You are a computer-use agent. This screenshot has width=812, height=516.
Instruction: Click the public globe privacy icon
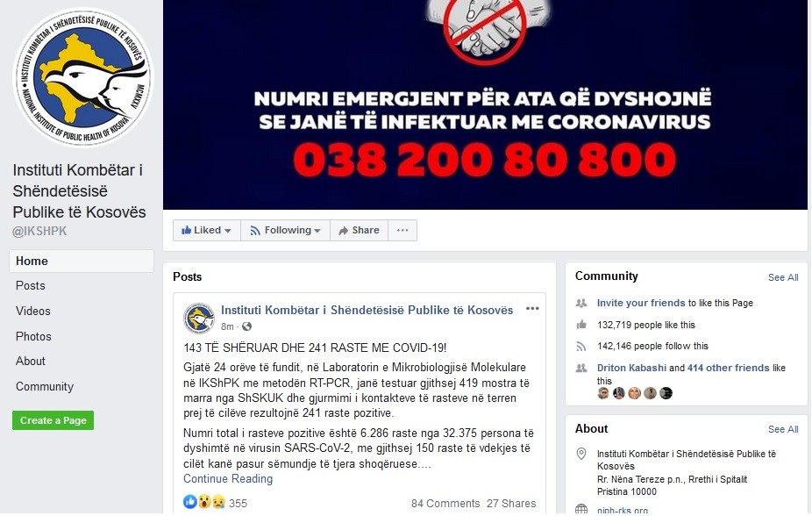click(247, 326)
